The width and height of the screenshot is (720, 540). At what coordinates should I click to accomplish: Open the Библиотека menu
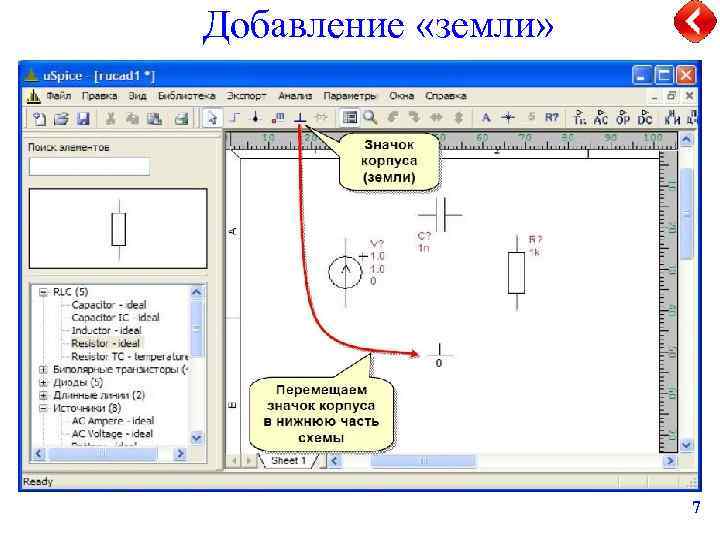click(186, 96)
